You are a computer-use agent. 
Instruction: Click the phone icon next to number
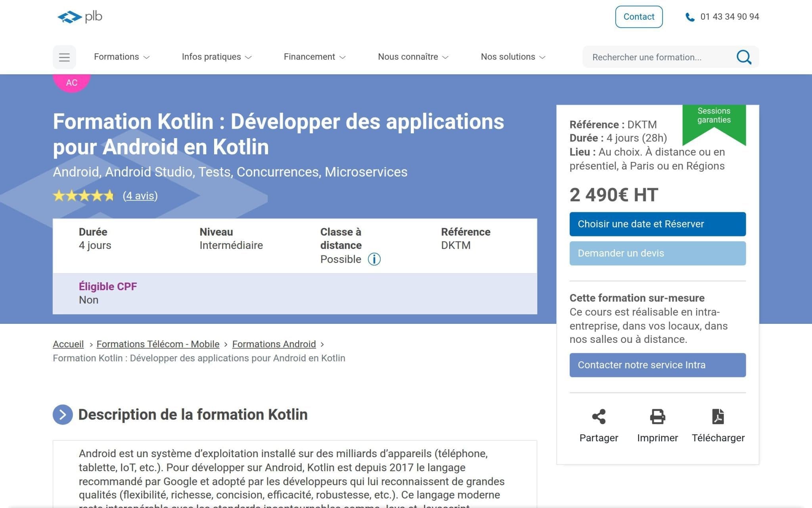[x=690, y=17]
